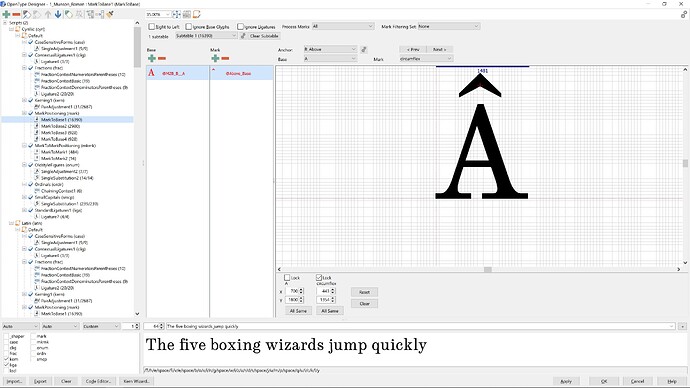Click the Apply button

coord(566,381)
